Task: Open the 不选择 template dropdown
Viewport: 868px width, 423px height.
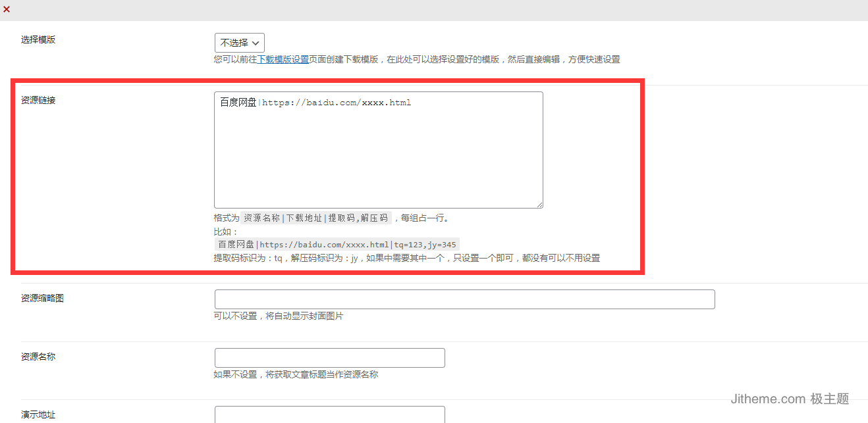Action: (239, 43)
